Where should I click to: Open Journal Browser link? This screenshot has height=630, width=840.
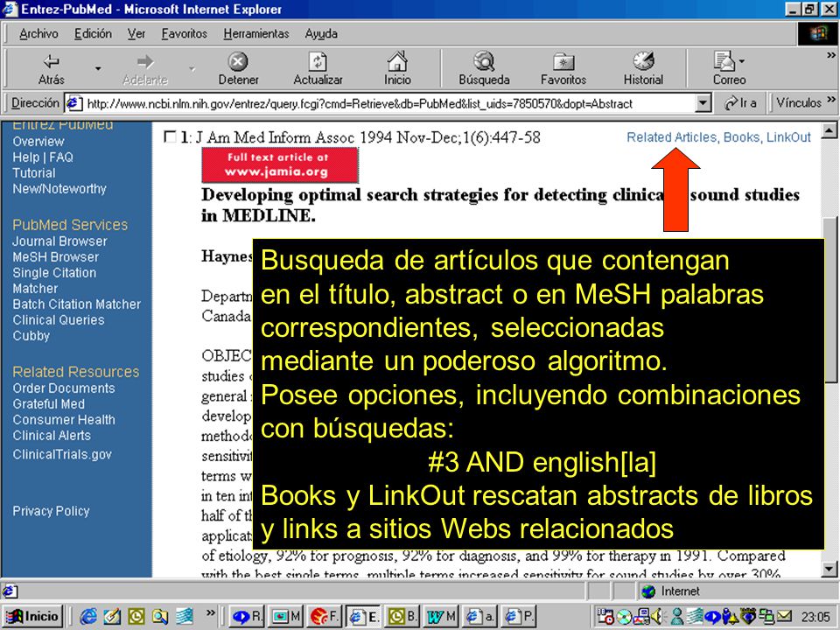pyautogui.click(x=60, y=241)
